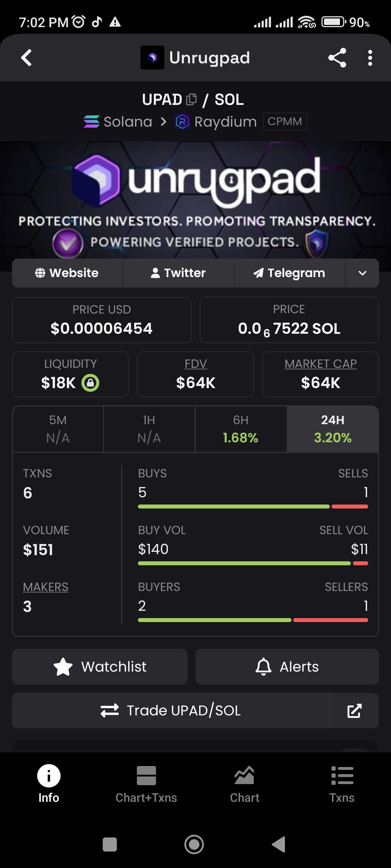391x868 pixels.
Task: Expand more social links dropdown
Action: coord(362,273)
